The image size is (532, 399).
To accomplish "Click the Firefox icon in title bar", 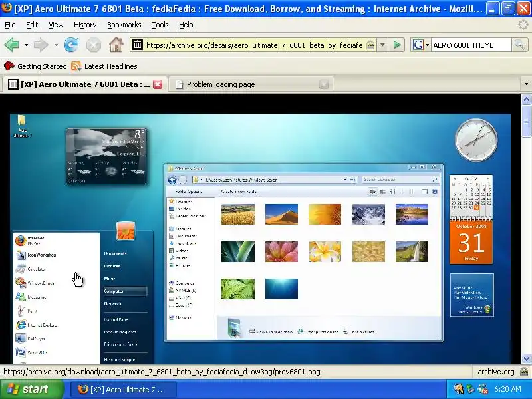I will (x=7, y=7).
